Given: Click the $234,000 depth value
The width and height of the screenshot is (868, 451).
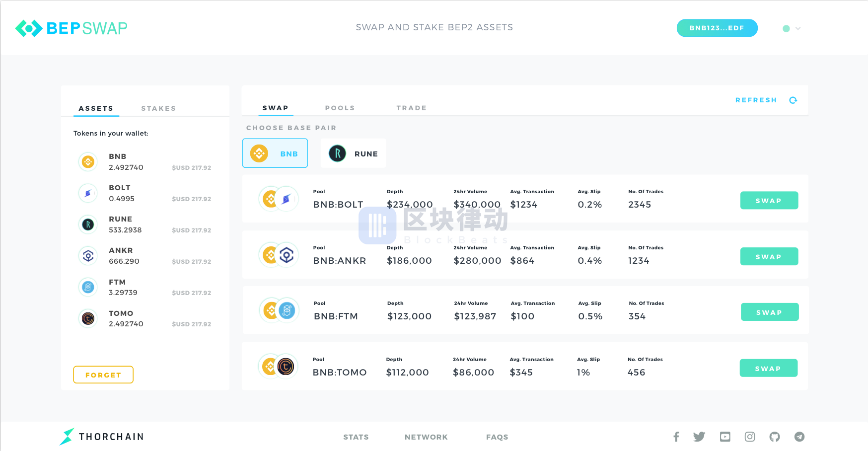Looking at the screenshot, I should [410, 205].
